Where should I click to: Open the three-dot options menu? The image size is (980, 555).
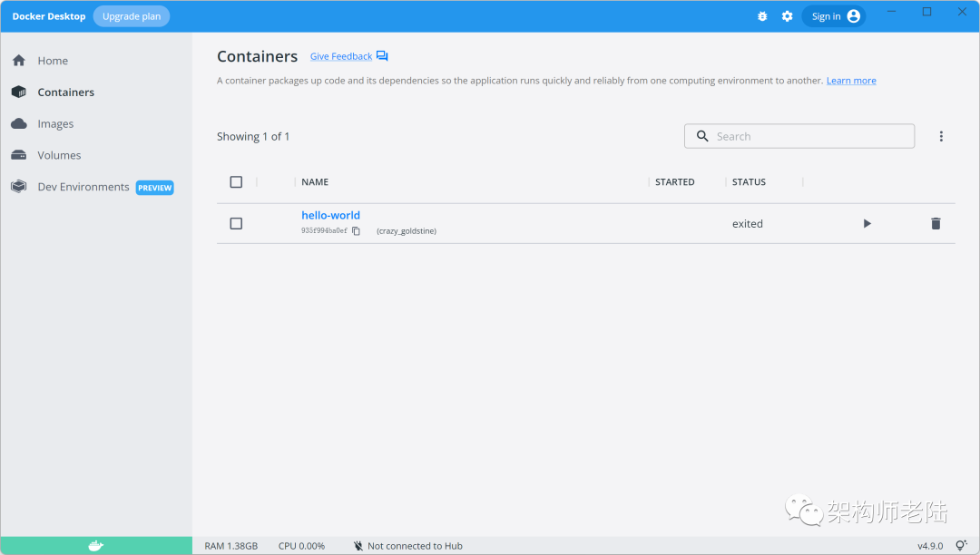(x=941, y=136)
